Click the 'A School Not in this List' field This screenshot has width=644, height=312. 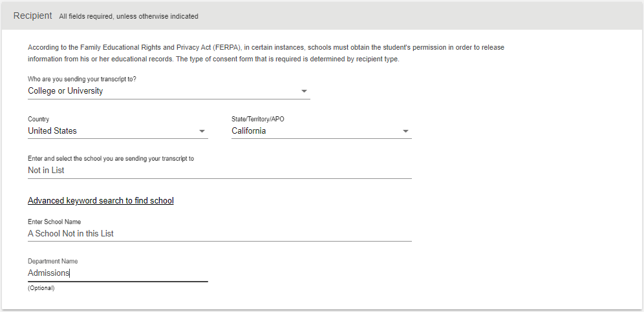coord(220,233)
